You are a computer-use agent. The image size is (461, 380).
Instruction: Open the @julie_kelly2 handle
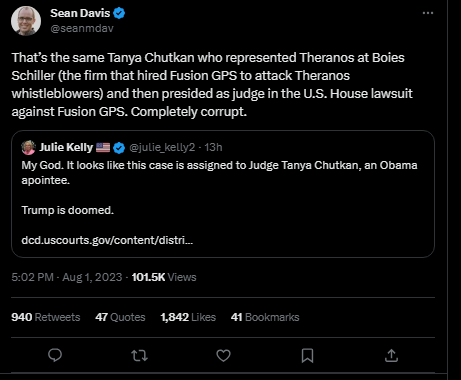click(162, 147)
